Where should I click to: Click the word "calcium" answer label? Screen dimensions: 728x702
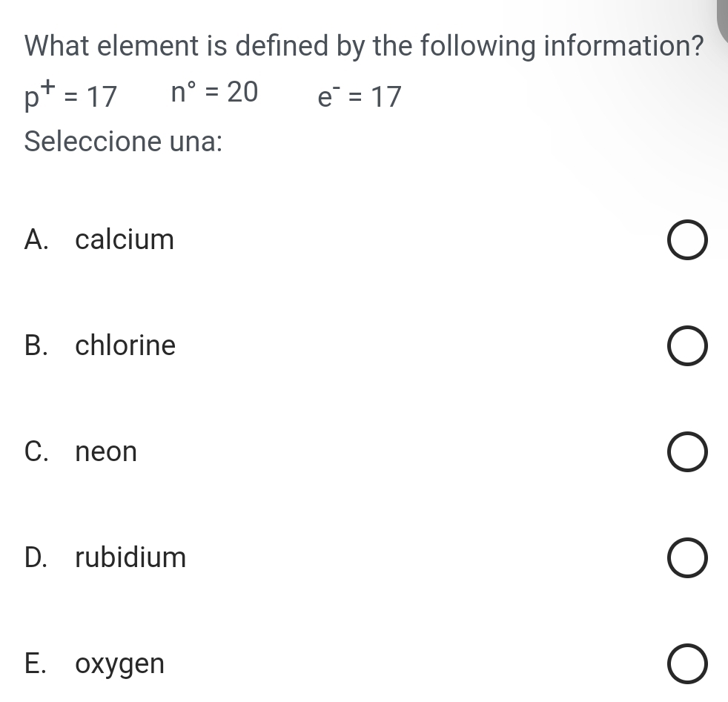pyautogui.click(x=125, y=240)
